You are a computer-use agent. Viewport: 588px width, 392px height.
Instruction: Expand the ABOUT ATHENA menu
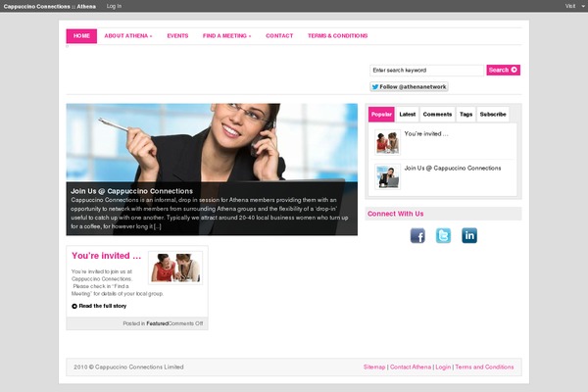[x=127, y=36]
